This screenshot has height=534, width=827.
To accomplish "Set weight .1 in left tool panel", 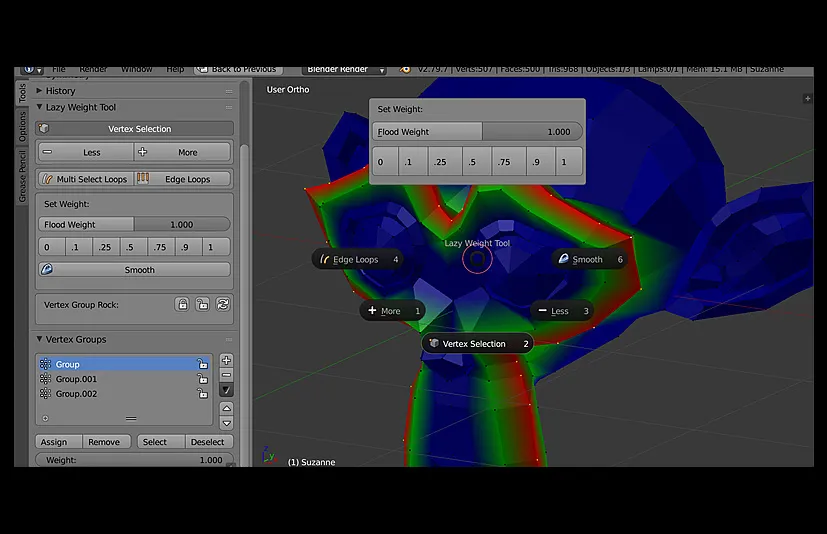I will click(79, 247).
